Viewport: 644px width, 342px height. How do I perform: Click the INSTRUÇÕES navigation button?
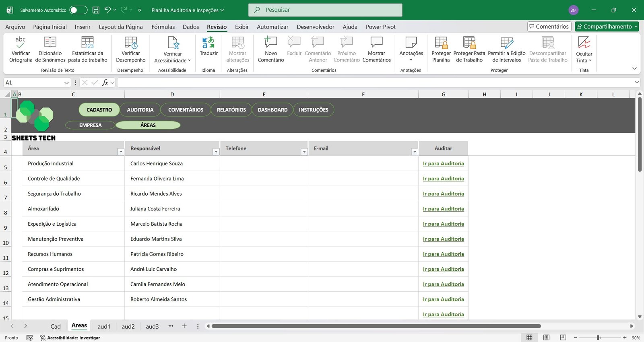point(314,110)
